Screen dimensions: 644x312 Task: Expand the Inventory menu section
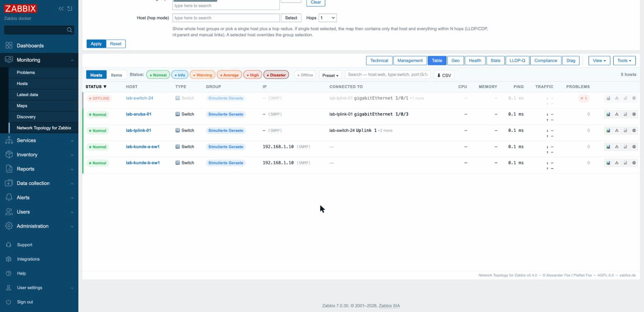coord(39,155)
